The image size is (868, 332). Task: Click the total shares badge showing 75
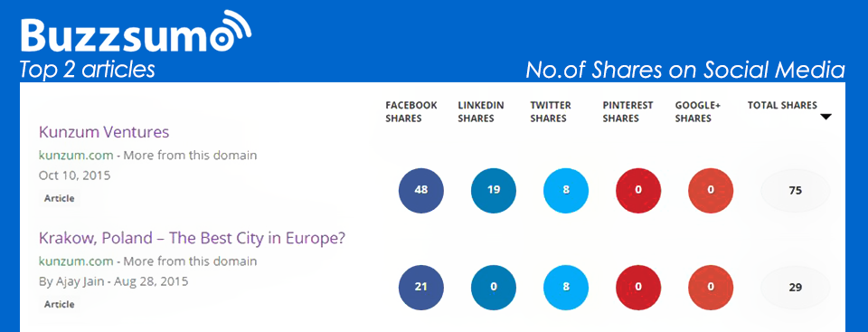click(x=796, y=191)
